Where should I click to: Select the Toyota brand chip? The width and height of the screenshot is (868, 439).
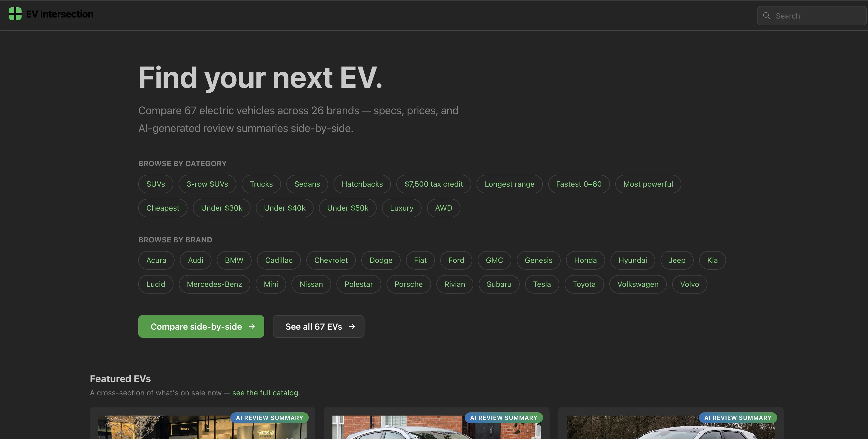pos(584,284)
